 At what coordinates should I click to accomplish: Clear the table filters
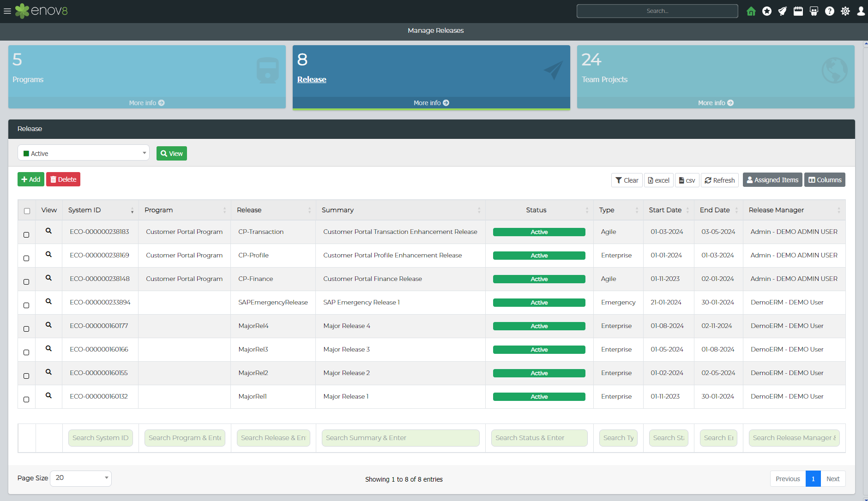coord(627,180)
